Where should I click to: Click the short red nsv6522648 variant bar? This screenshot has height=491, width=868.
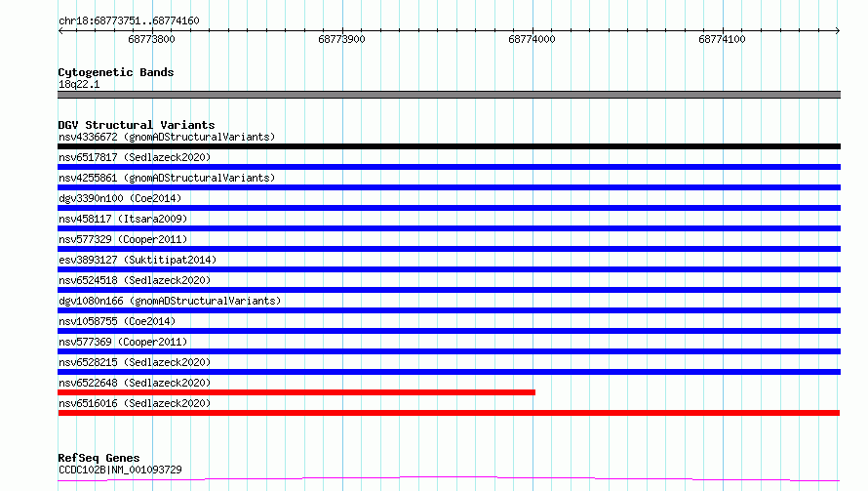(x=296, y=392)
